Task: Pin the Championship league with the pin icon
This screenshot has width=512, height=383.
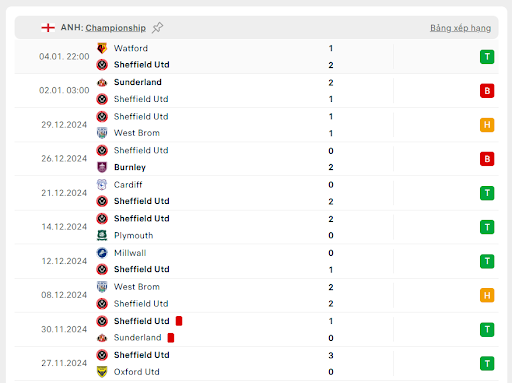Action: (x=157, y=28)
